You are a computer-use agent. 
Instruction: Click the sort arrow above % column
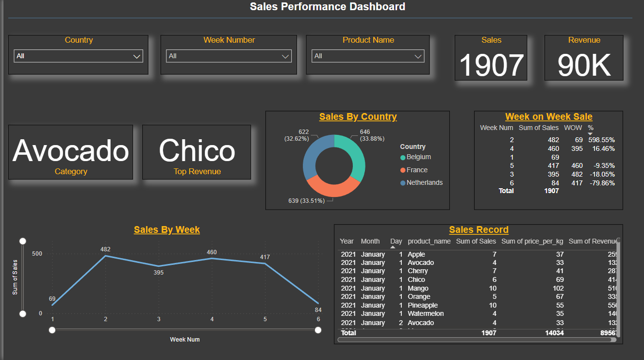click(x=590, y=134)
